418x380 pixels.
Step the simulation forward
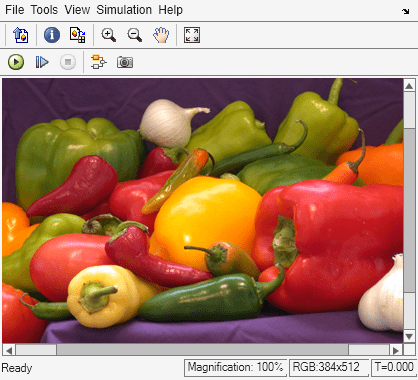(42, 62)
